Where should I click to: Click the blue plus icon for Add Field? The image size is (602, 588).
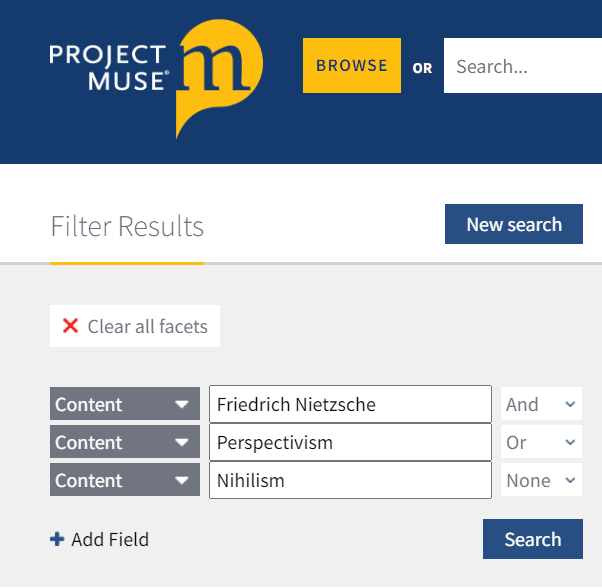click(x=57, y=539)
